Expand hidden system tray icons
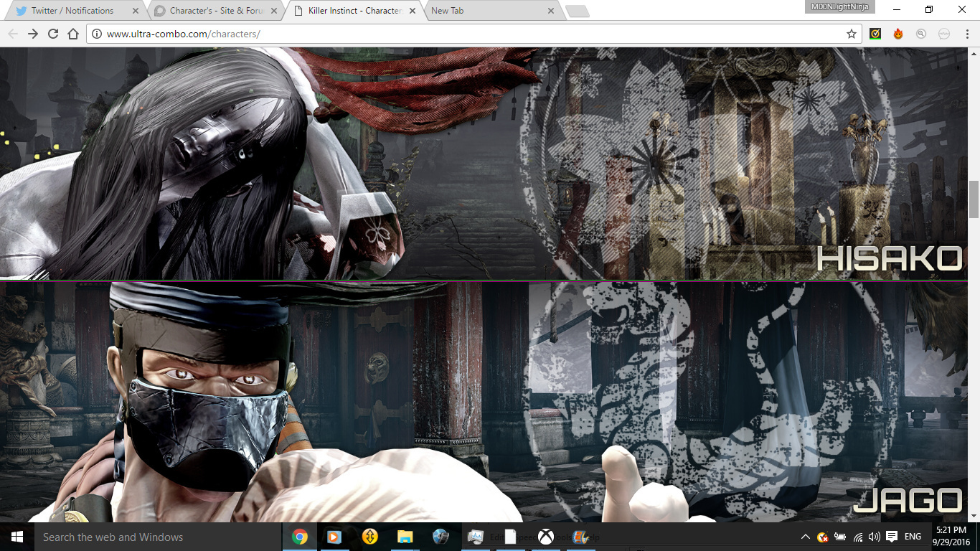The width and height of the screenshot is (980, 551). coord(806,537)
